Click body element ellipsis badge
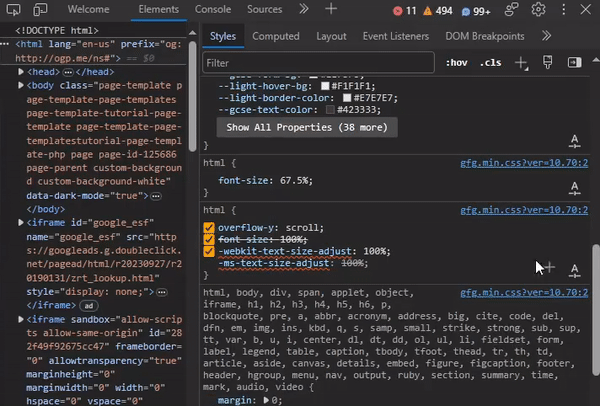 pos(156,196)
